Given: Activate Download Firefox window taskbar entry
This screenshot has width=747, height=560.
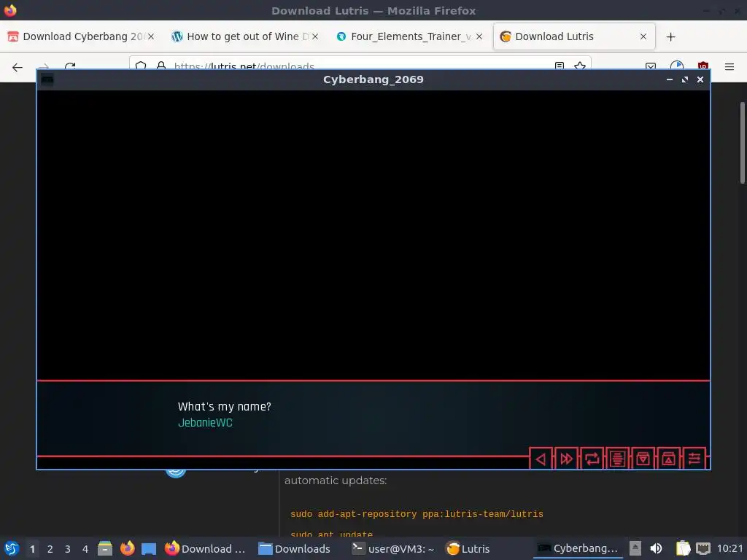Looking at the screenshot, I should coord(205,548).
